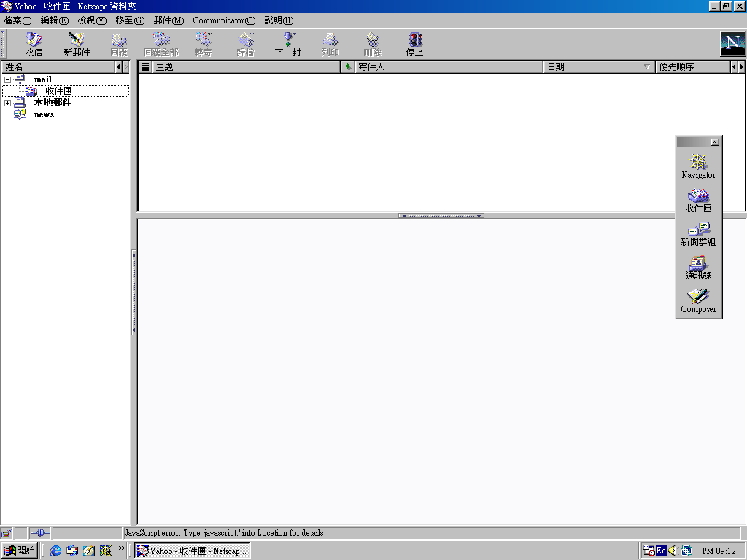Click the PM 09:12 system clock

[x=719, y=551]
